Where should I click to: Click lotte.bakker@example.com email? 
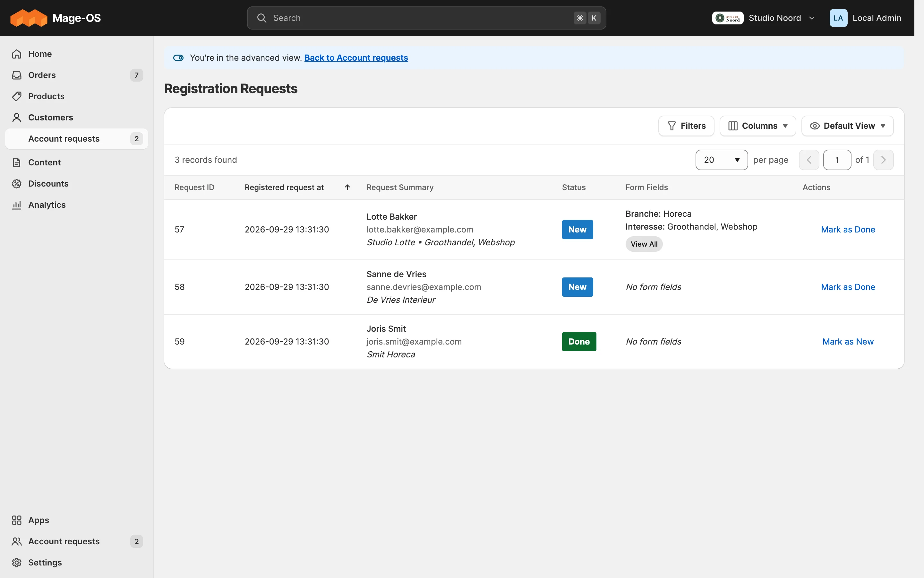(420, 229)
